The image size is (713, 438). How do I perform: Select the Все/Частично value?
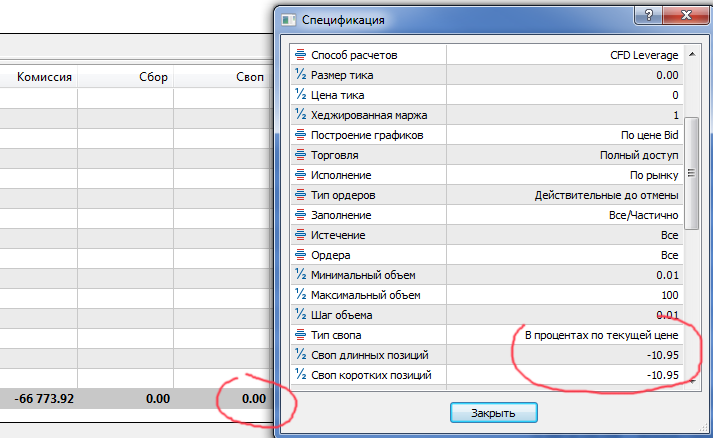[x=643, y=215]
